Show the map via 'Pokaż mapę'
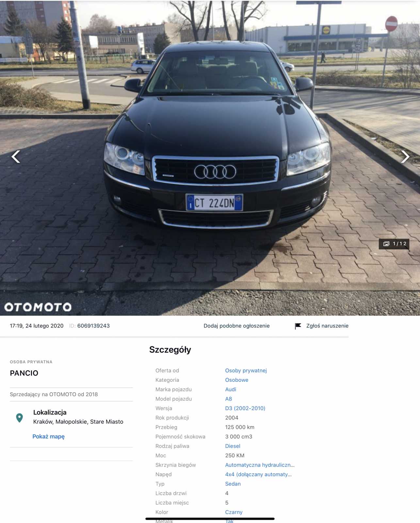The image size is (420, 523). tap(48, 436)
